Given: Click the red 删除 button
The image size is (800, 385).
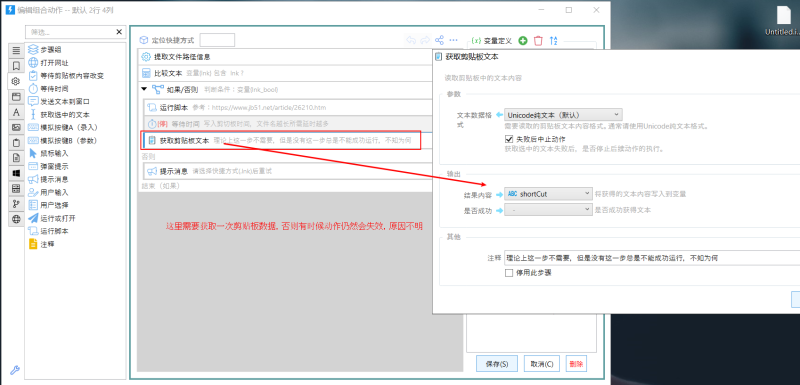Looking at the screenshot, I should (577, 364).
